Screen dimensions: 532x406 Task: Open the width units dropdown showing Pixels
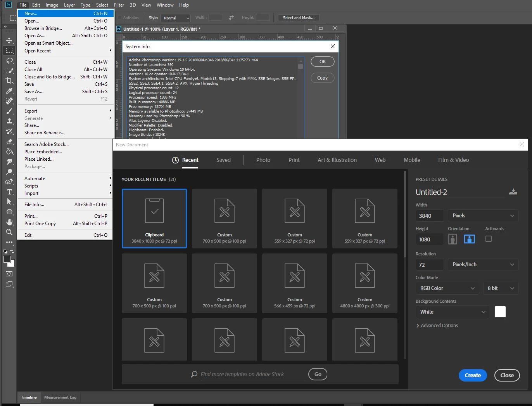(x=483, y=215)
